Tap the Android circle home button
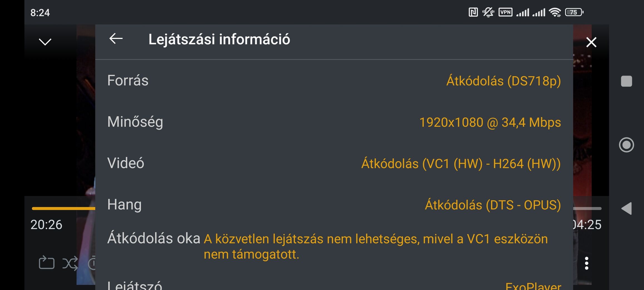The height and width of the screenshot is (290, 644). point(626,145)
